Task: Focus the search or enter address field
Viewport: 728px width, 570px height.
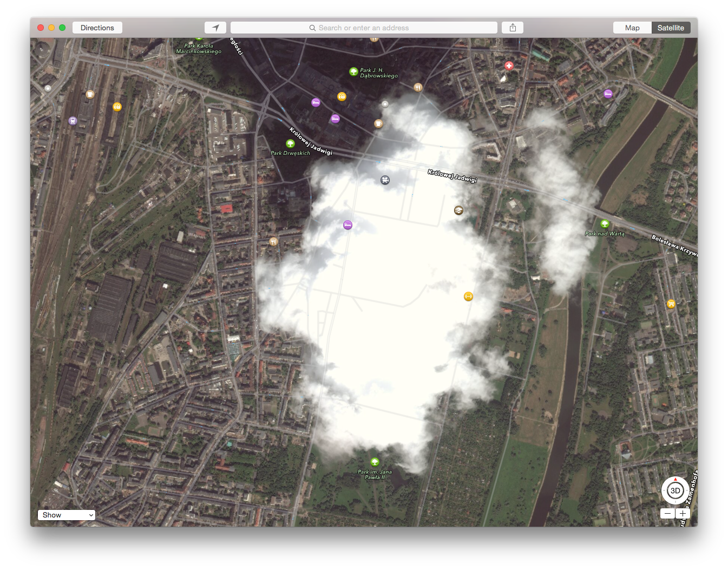Action: click(364, 28)
